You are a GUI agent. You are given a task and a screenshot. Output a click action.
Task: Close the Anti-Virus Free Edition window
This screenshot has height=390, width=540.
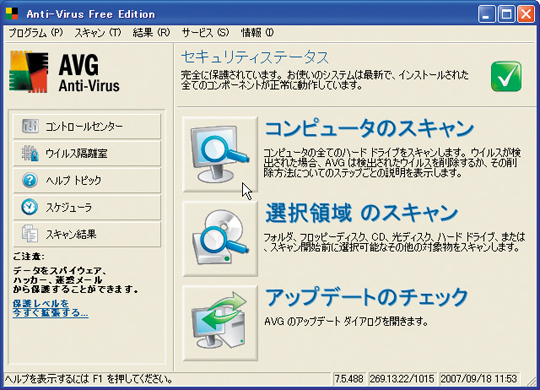(x=526, y=14)
